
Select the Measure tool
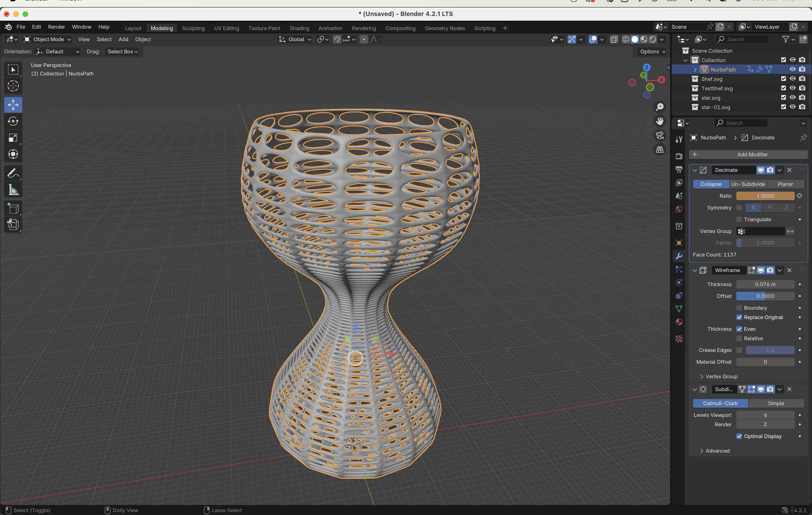(x=13, y=190)
